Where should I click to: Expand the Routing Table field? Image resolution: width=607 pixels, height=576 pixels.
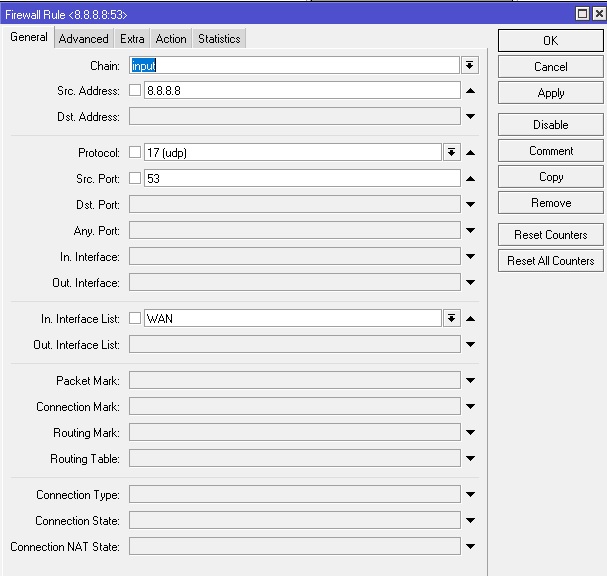[470, 458]
